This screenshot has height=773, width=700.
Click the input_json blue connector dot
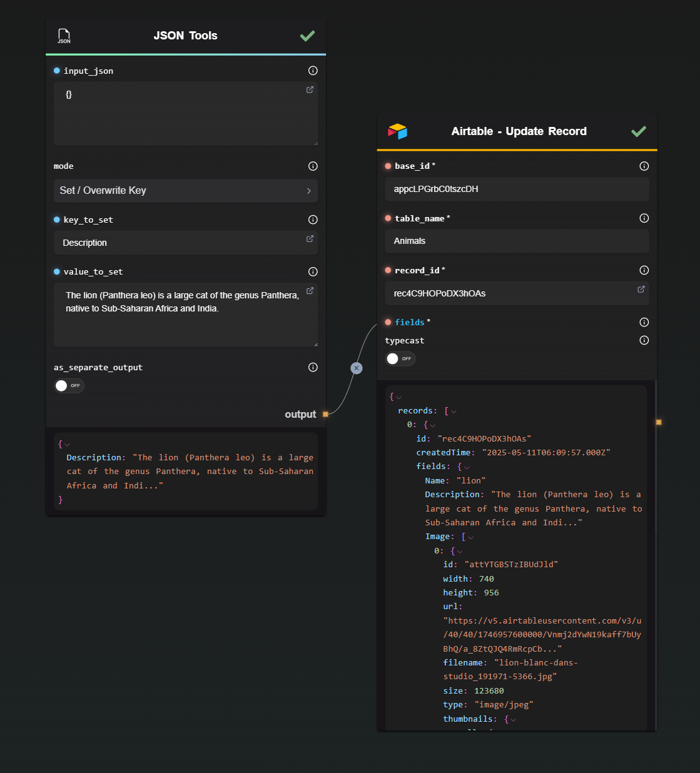[57, 71]
